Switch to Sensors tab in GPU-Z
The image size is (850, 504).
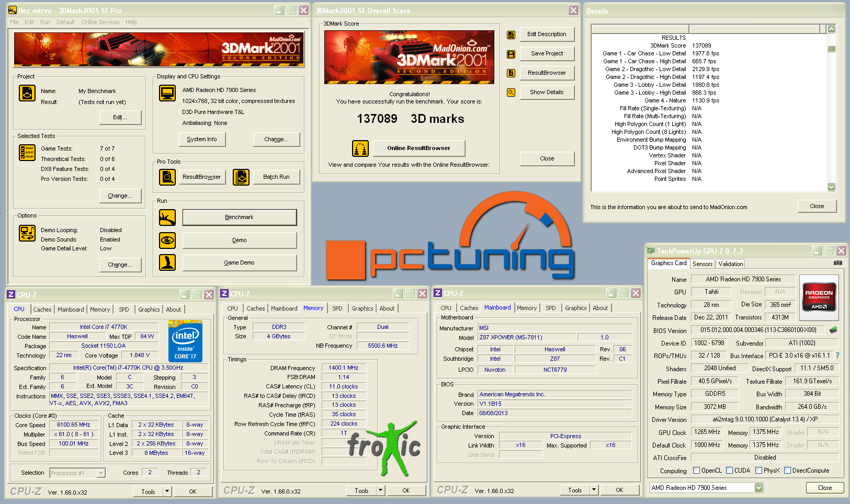pyautogui.click(x=702, y=264)
